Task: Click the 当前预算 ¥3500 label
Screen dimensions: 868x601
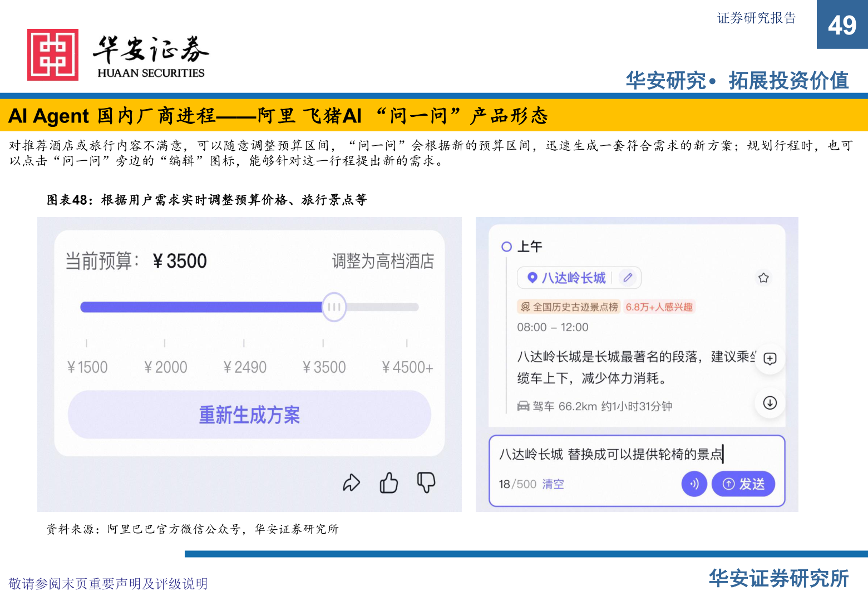Action: [136, 261]
